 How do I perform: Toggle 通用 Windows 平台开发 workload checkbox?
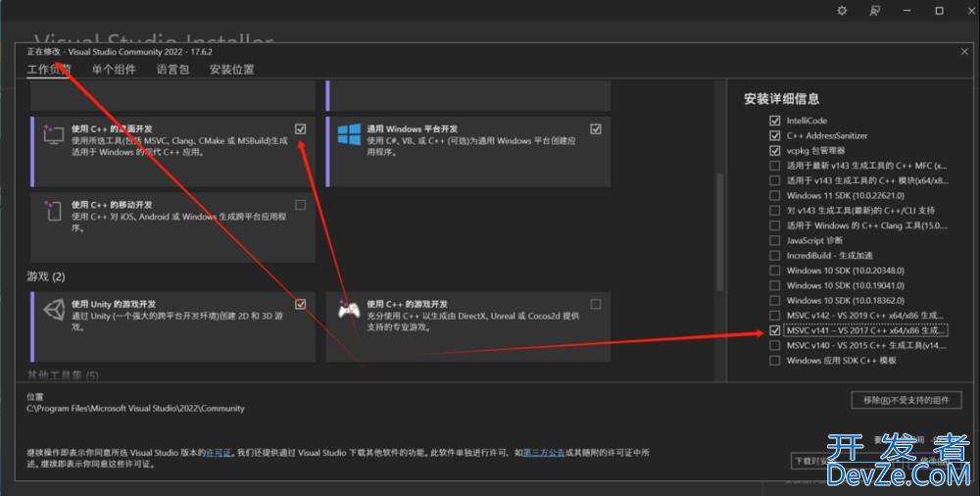(x=596, y=128)
